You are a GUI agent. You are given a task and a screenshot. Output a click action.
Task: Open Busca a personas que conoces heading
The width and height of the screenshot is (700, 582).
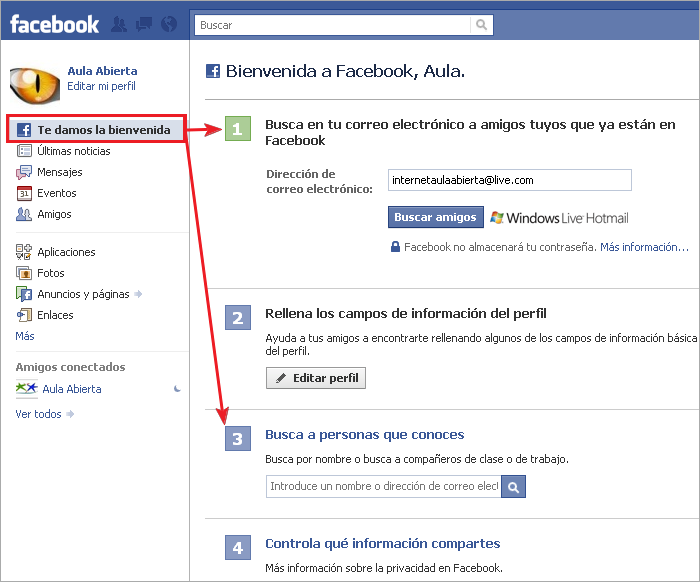364,435
